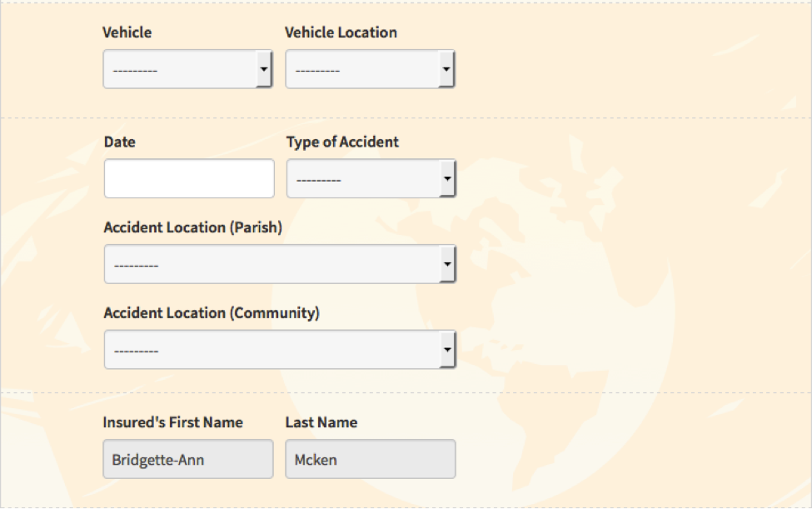The height and width of the screenshot is (509, 812).
Task: Click the "Last Name" label text
Action: click(321, 422)
